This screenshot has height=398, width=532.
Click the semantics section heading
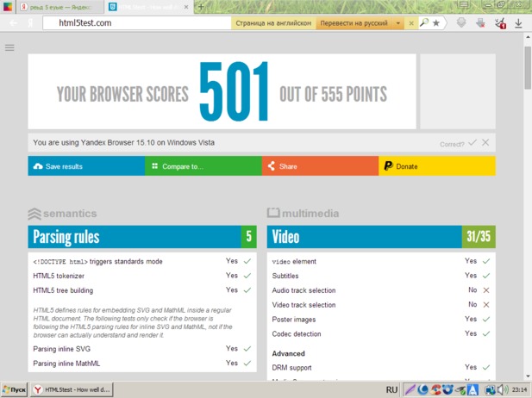coord(62,214)
